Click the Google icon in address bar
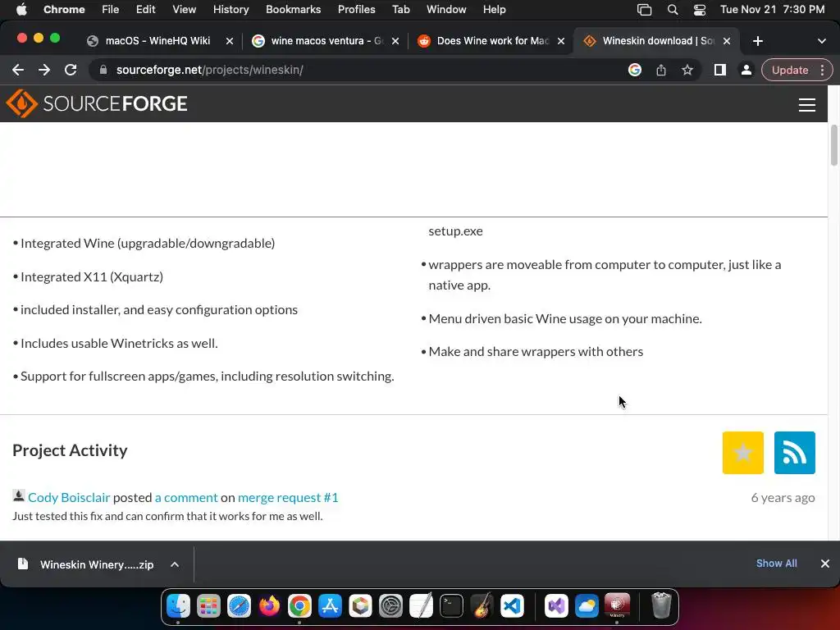 (635, 70)
